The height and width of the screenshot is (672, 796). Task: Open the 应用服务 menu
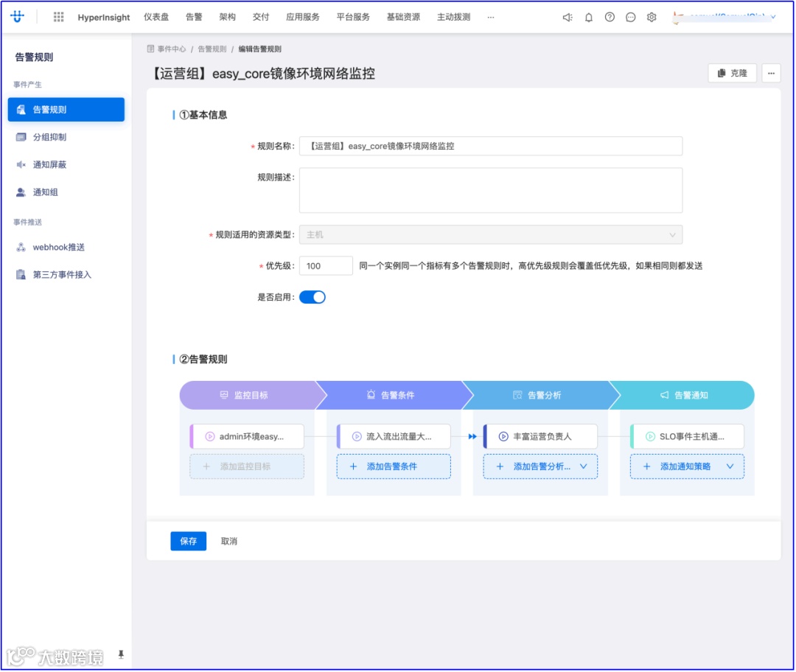303,17
